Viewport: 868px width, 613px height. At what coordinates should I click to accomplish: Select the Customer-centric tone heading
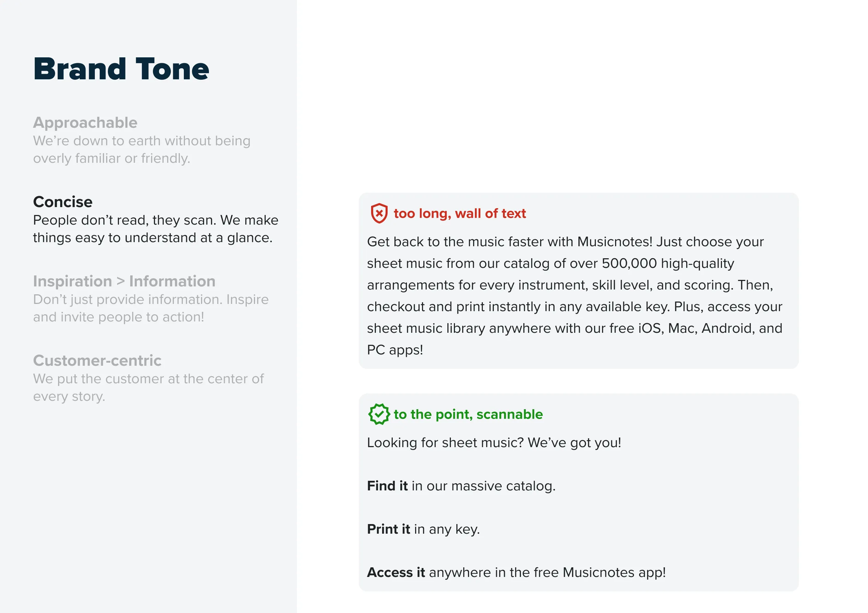point(97,361)
